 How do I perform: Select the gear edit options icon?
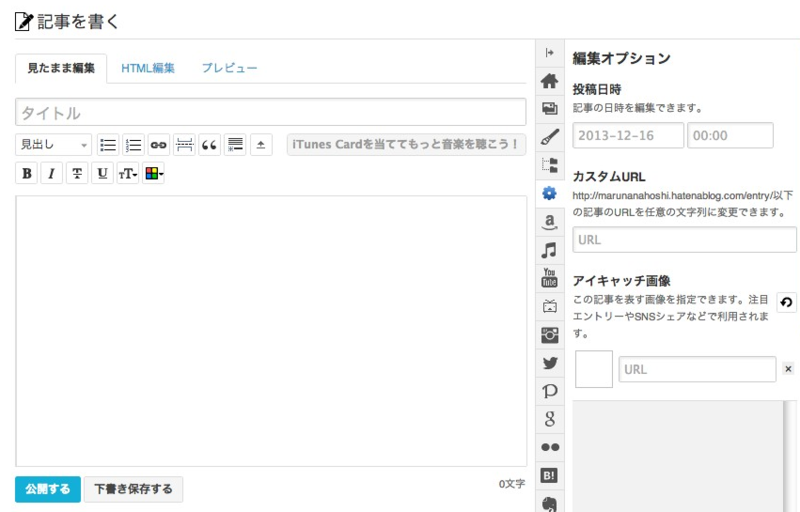tap(549, 193)
